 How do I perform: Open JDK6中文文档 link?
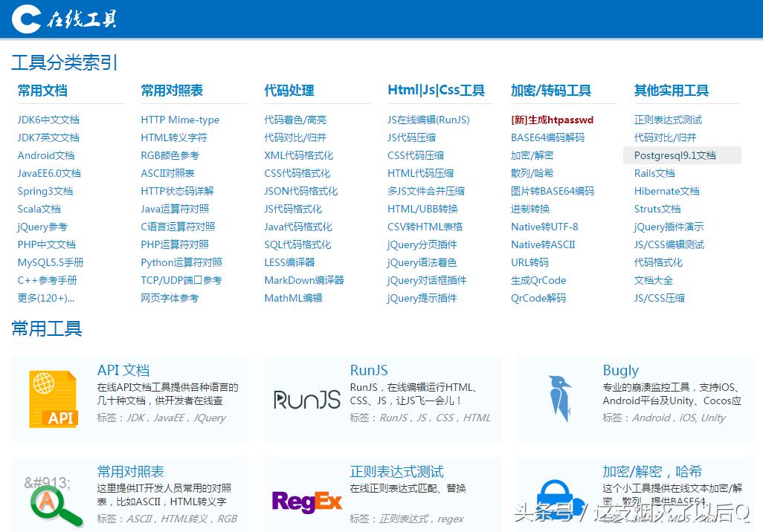(48, 120)
